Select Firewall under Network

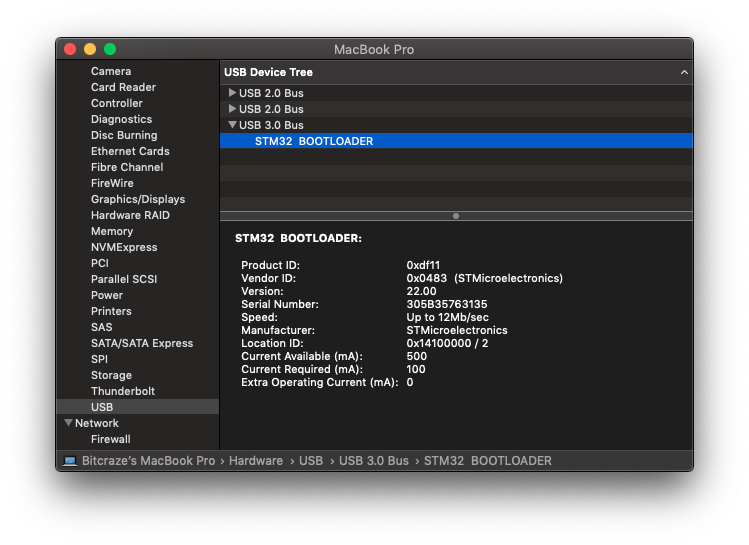pyautogui.click(x=110, y=439)
